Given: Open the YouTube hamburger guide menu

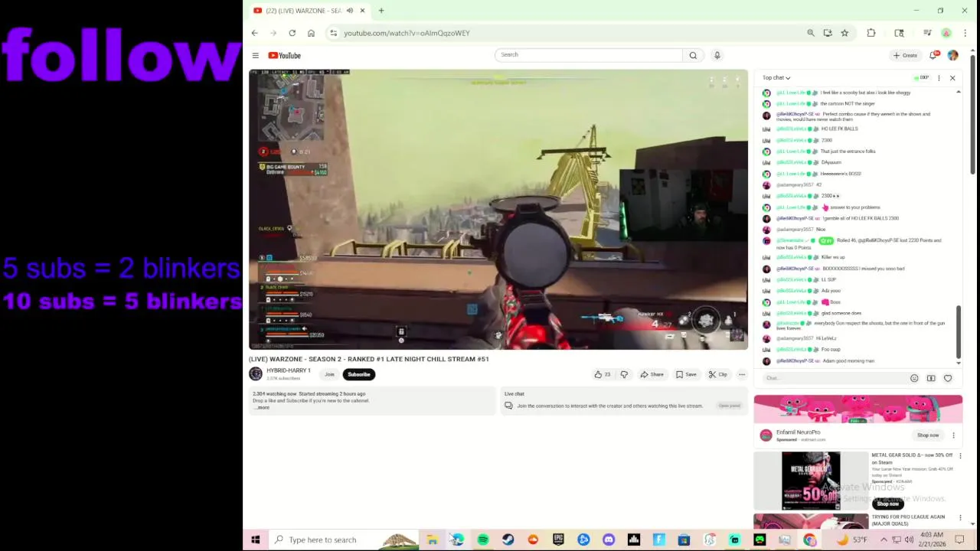Looking at the screenshot, I should pos(255,55).
